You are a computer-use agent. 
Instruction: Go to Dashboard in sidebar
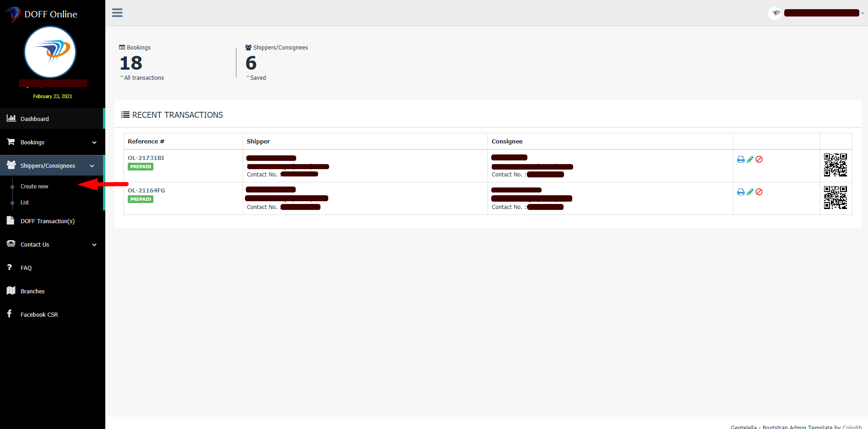click(35, 119)
